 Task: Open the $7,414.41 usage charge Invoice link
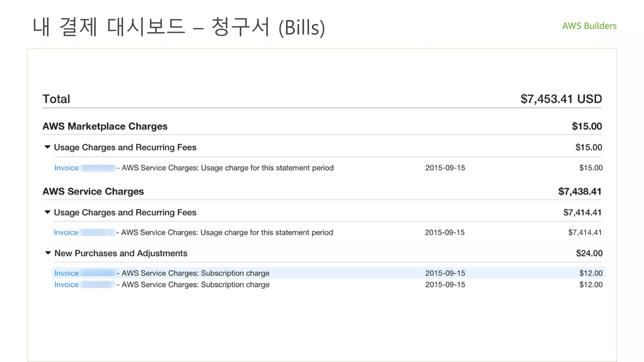pos(66,233)
